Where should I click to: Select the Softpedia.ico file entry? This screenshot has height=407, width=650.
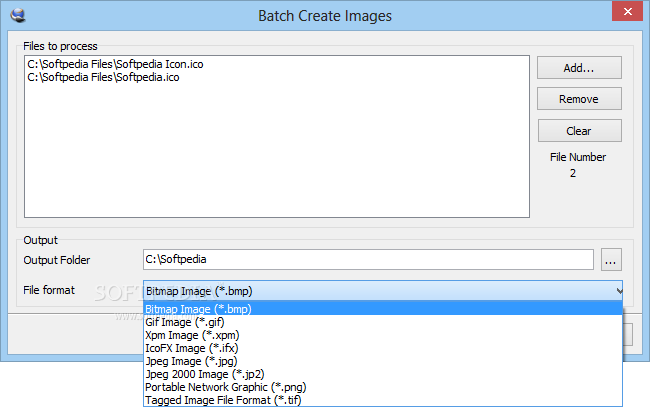(103, 77)
